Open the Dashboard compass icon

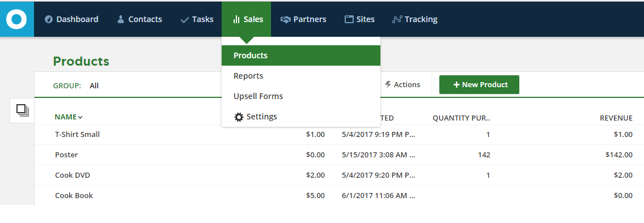point(48,19)
